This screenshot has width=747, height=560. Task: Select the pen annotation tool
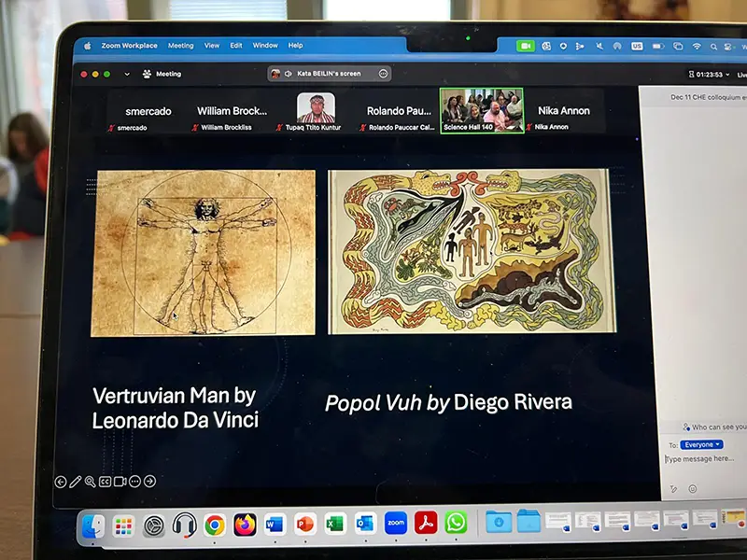[76, 482]
